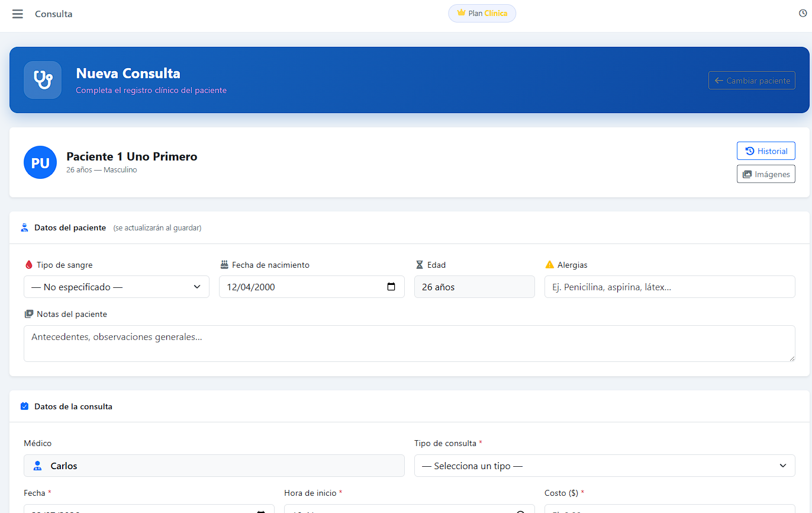Click the Edad field showing 26 años
Screen dimensions: 812x513
point(475,287)
